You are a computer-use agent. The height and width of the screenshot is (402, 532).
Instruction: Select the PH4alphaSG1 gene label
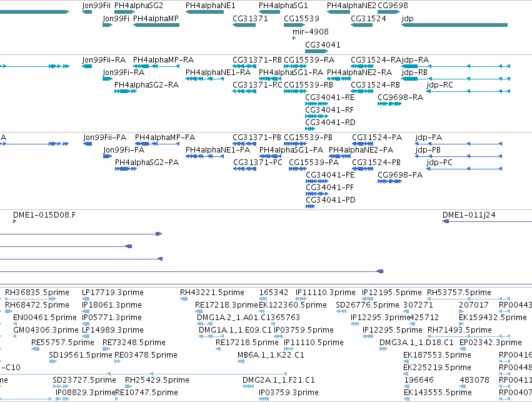tap(283, 6)
